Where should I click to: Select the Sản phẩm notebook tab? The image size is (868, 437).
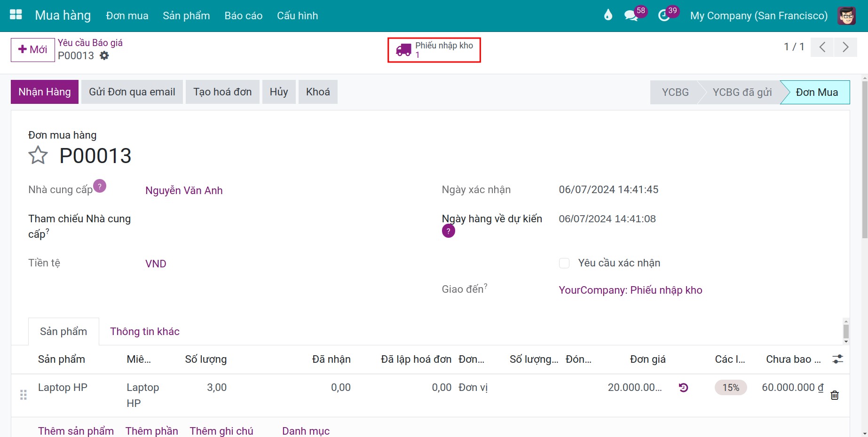63,331
